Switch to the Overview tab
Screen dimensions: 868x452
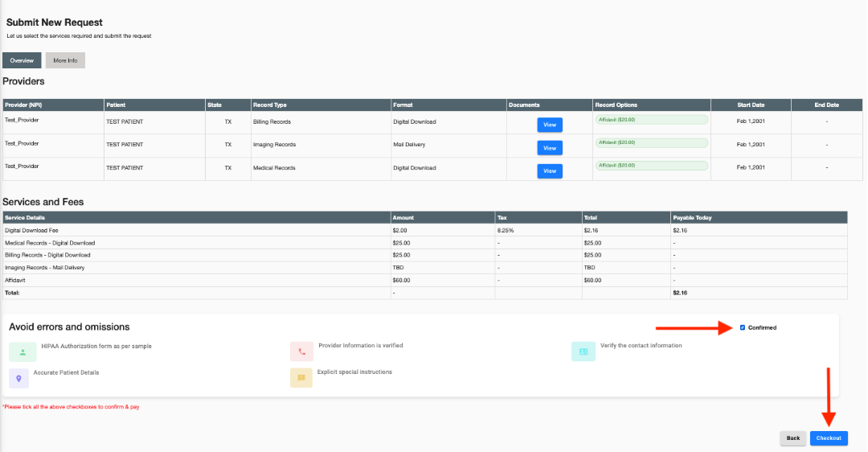(22, 60)
